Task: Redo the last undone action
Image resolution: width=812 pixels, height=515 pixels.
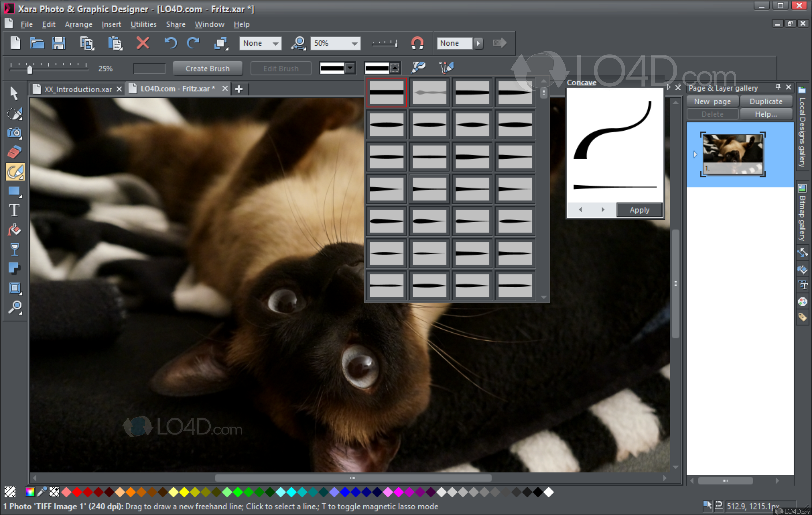Action: [x=193, y=43]
